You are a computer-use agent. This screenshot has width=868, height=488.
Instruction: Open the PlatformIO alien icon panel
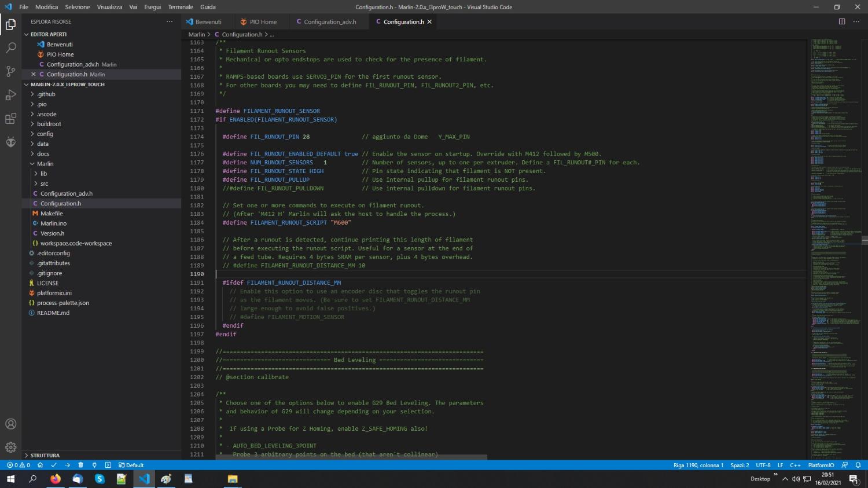pyautogui.click(x=10, y=142)
